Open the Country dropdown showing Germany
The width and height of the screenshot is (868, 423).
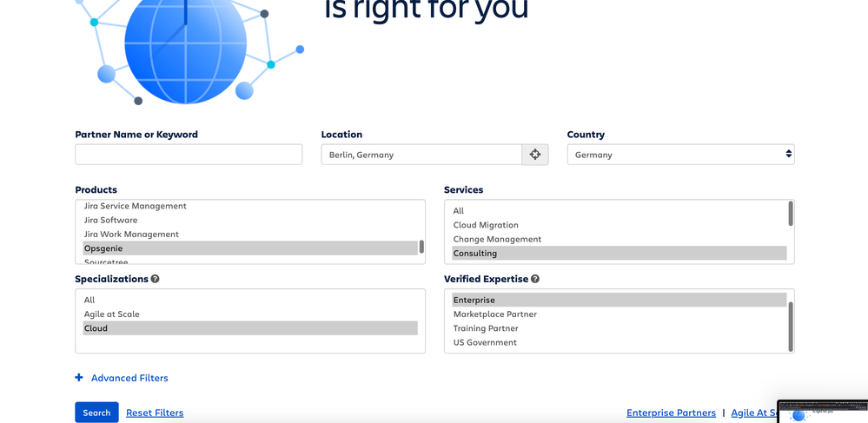[x=680, y=155]
